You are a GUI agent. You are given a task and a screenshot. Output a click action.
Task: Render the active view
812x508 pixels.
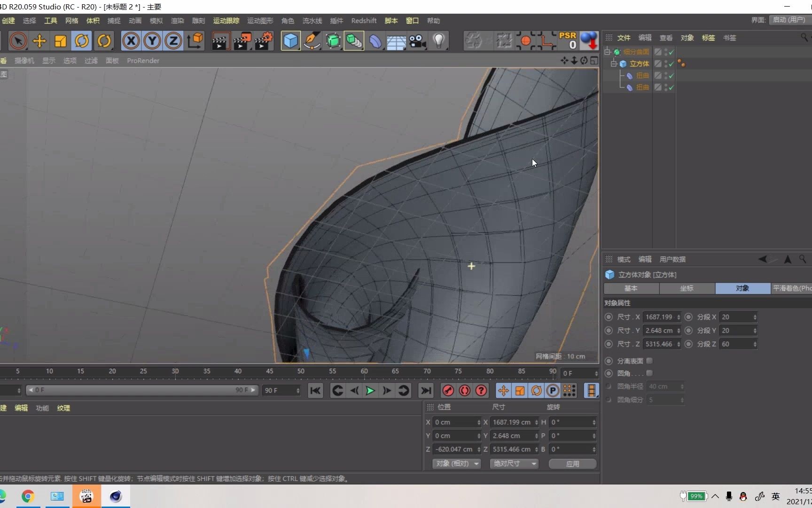tap(220, 41)
